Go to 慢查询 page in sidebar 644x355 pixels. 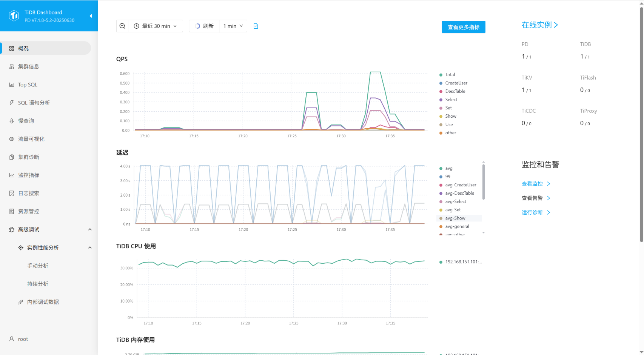[x=26, y=121]
